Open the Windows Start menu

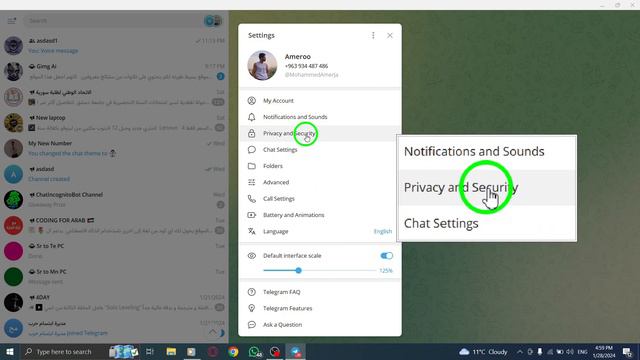click(10, 352)
